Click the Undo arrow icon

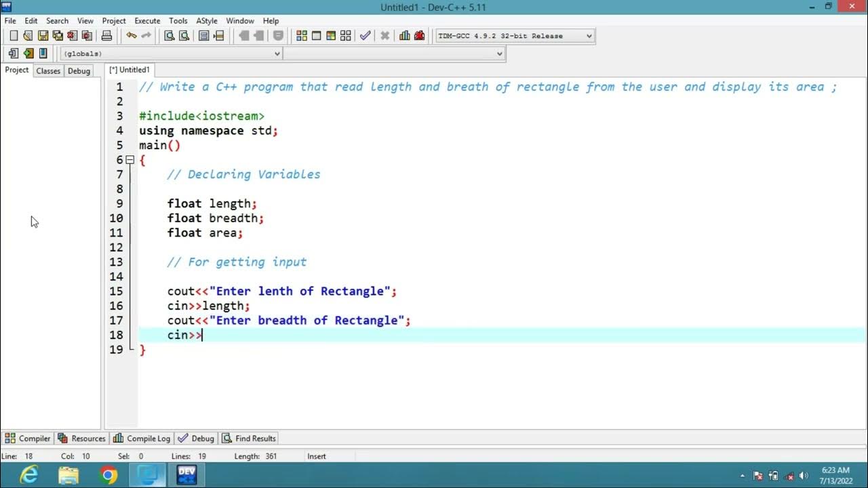[x=131, y=36]
